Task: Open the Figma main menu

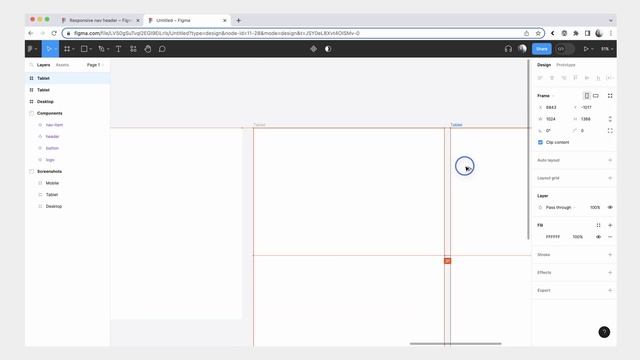Action: pos(32,49)
